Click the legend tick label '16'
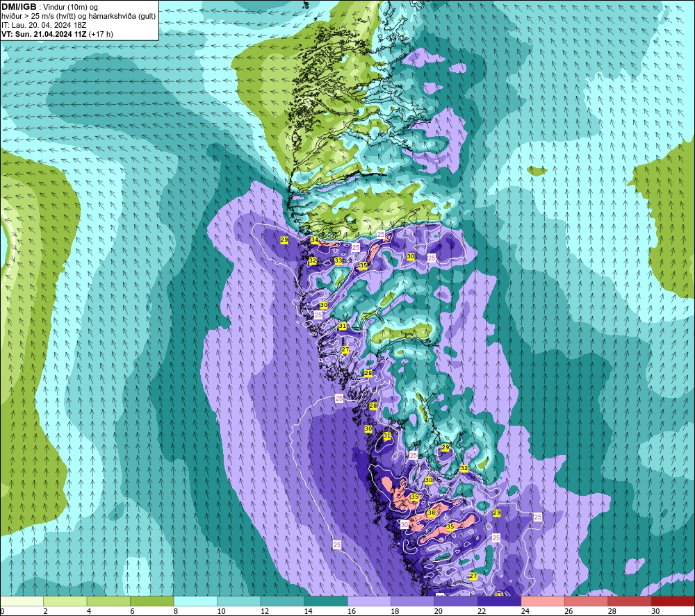 (x=352, y=611)
